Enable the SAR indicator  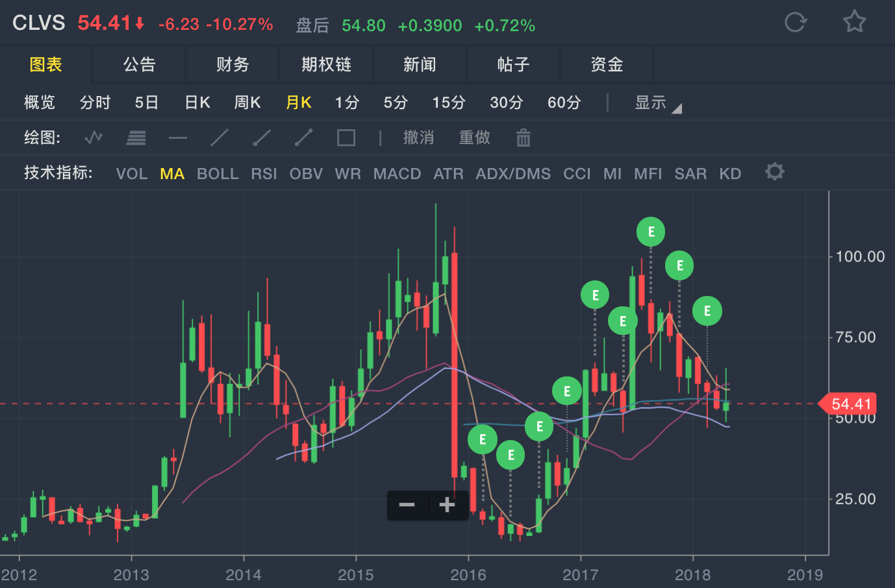tap(690, 174)
